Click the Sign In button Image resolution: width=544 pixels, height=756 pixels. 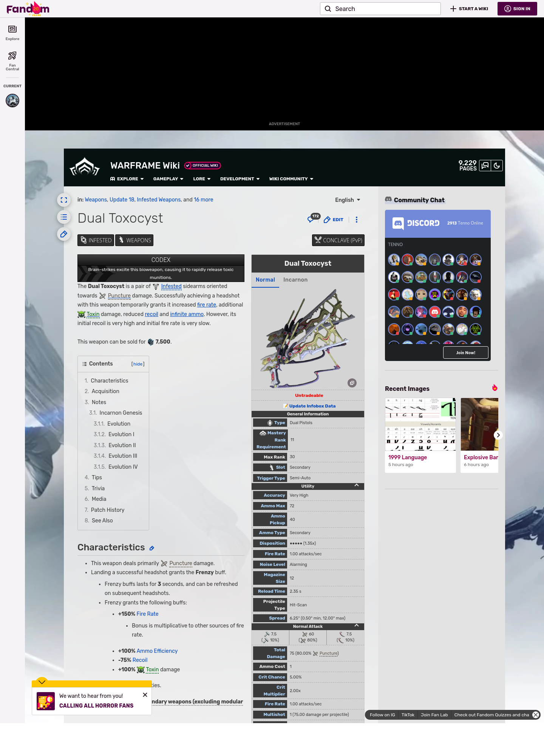pos(517,9)
